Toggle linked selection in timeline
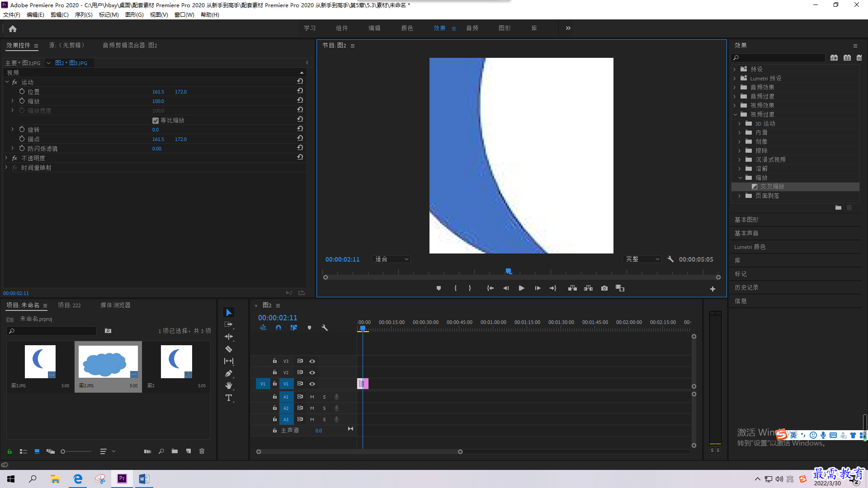868x488 pixels. pos(294,328)
